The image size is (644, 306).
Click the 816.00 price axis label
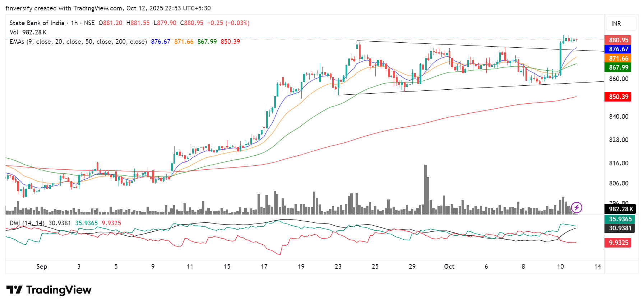pos(618,163)
